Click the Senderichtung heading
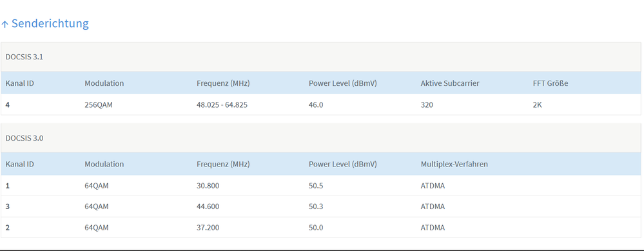The height and width of the screenshot is (251, 644). click(50, 23)
